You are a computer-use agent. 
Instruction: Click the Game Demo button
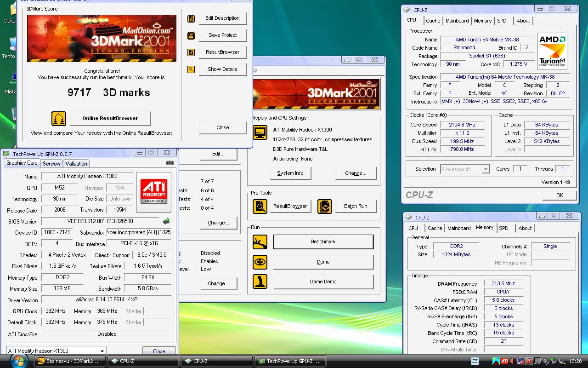tap(323, 282)
